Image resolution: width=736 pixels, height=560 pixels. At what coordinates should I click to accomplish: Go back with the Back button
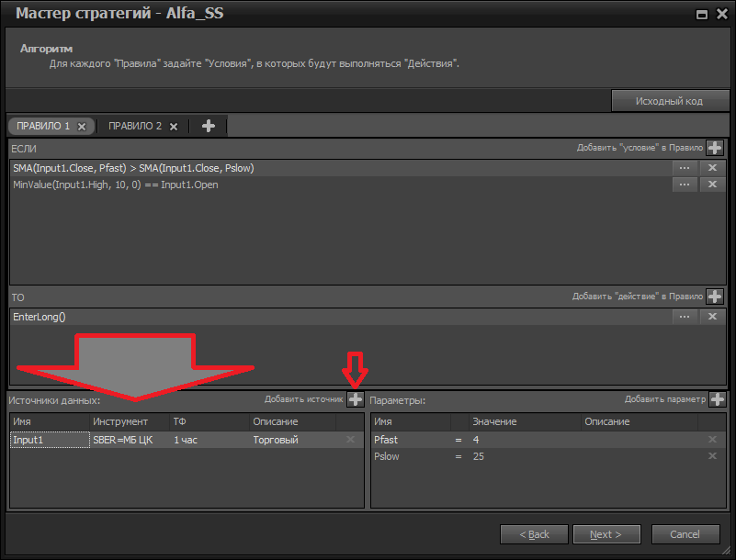pyautogui.click(x=534, y=534)
